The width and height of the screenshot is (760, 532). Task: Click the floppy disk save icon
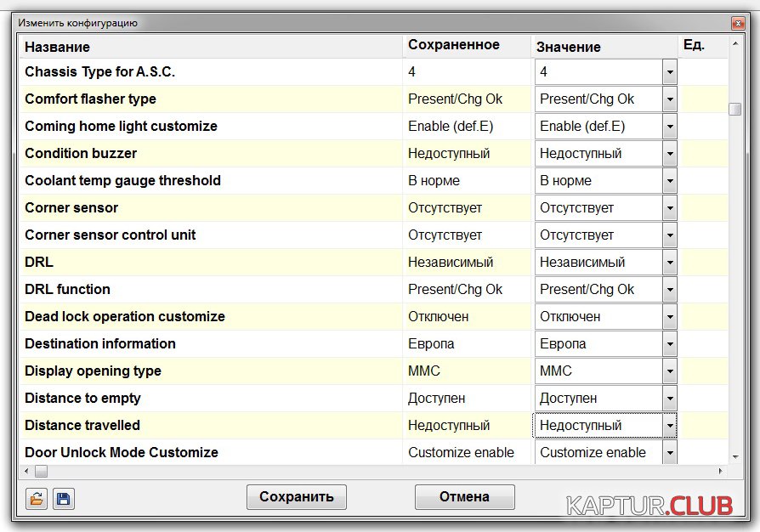click(64, 498)
